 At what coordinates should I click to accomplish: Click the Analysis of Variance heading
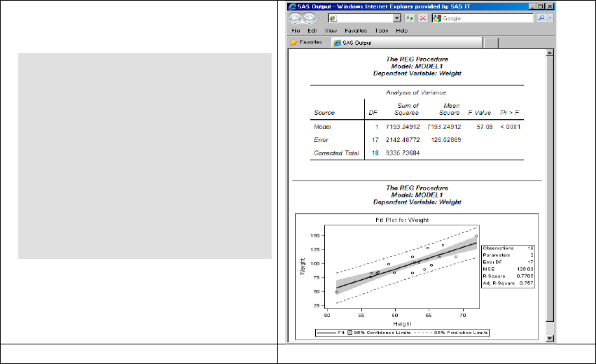pyautogui.click(x=416, y=92)
